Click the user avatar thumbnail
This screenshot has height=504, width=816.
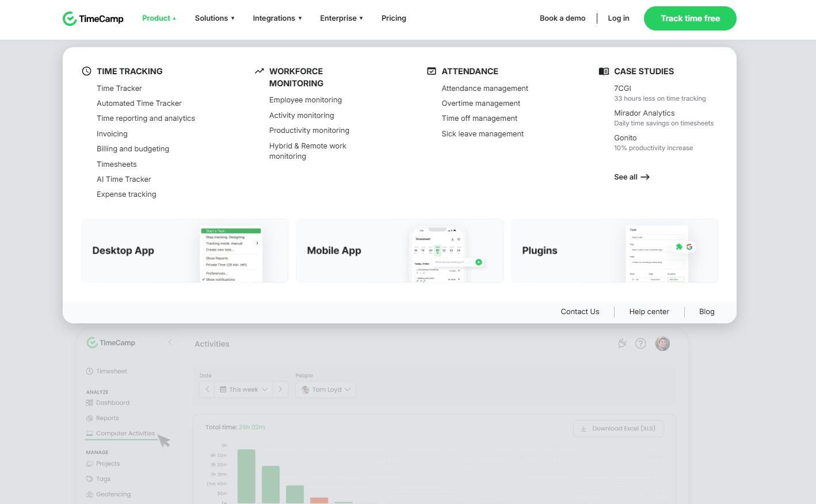pos(662,343)
